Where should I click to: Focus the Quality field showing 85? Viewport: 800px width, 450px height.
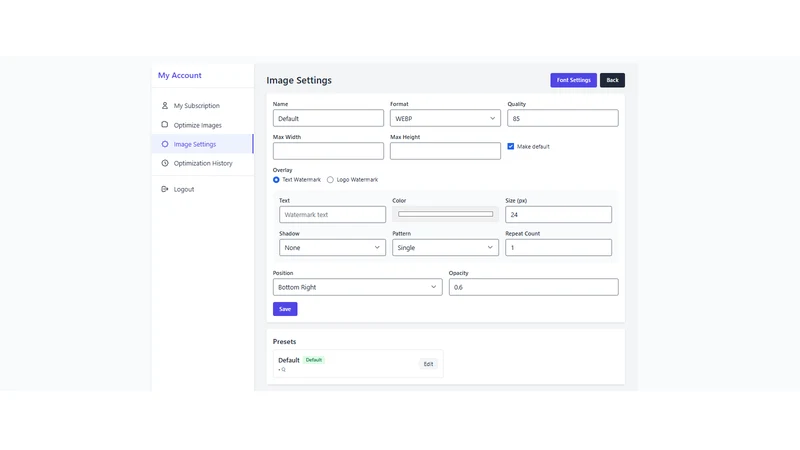[563, 118]
